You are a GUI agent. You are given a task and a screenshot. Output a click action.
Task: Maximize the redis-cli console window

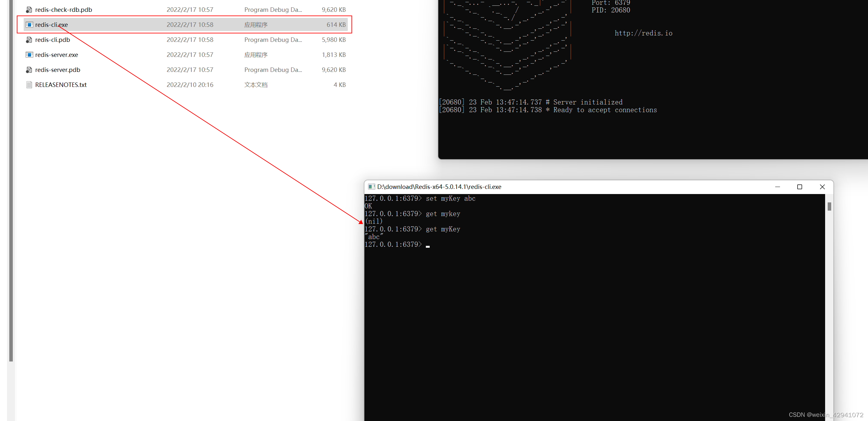pos(799,187)
